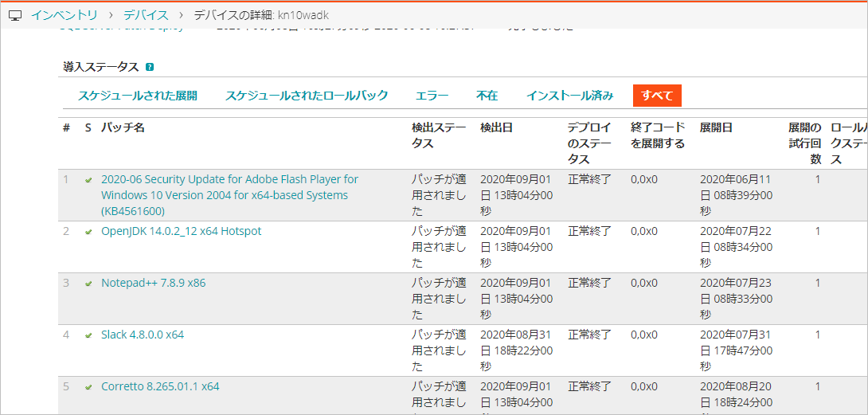Sort by the パッチ名 column header
The height and width of the screenshot is (415, 868).
[x=123, y=127]
